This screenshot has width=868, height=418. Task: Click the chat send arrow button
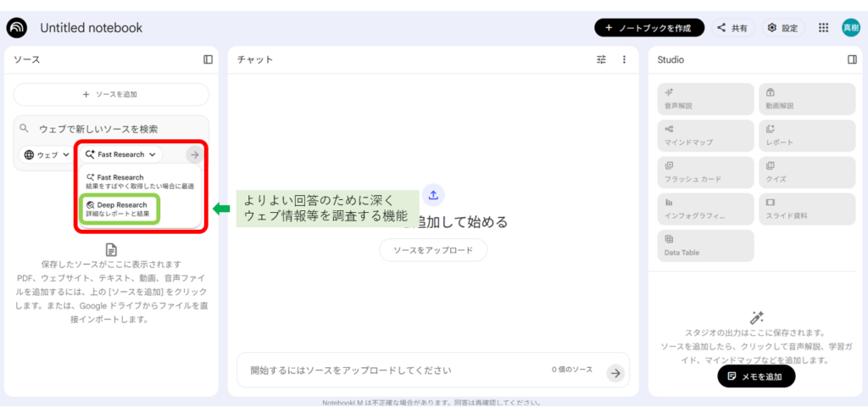click(615, 372)
